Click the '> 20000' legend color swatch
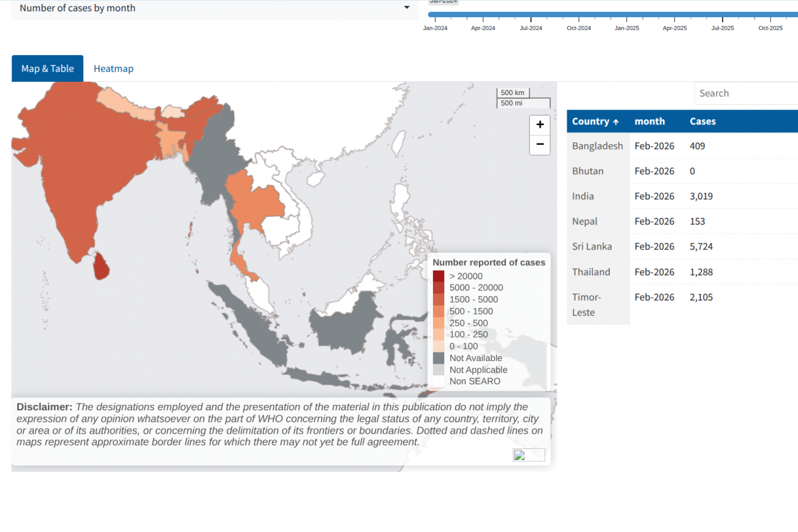The image size is (798, 532). [438, 276]
